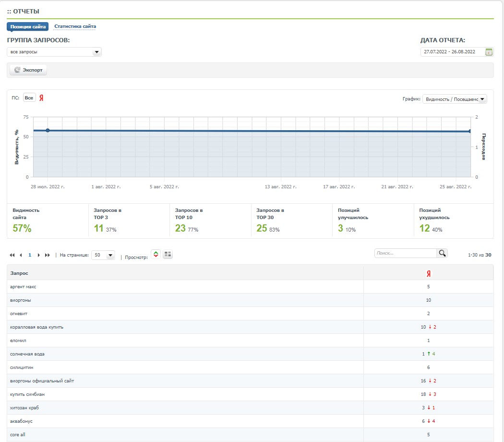Screen dimensions: 504x442
Task: Focus the Поиск search input field
Action: pos(405,253)
